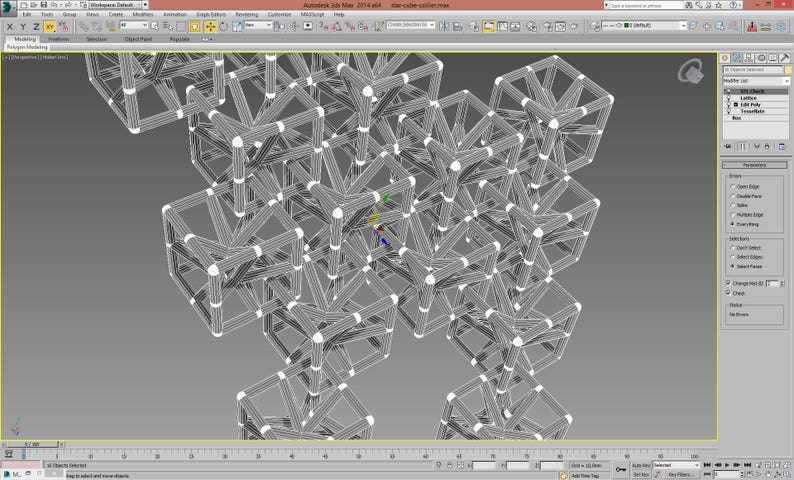
Task: Click the ViewCube in the viewport
Action: click(x=691, y=72)
